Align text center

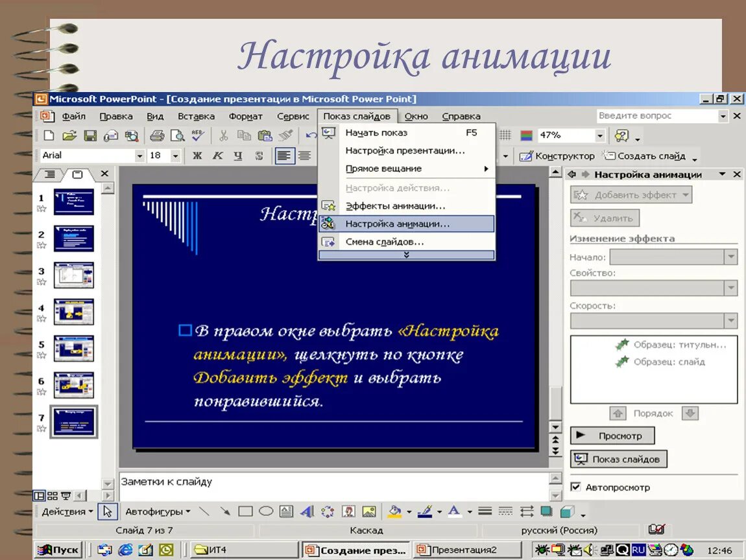pyautogui.click(x=304, y=156)
